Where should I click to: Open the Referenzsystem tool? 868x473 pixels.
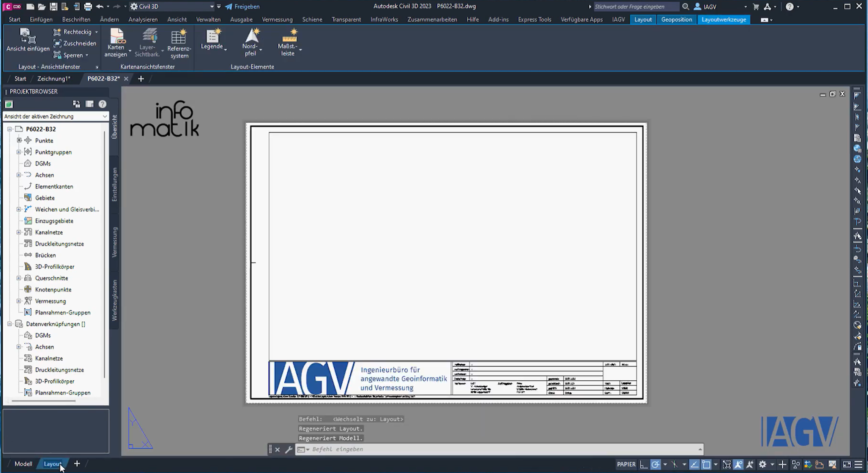pyautogui.click(x=179, y=37)
